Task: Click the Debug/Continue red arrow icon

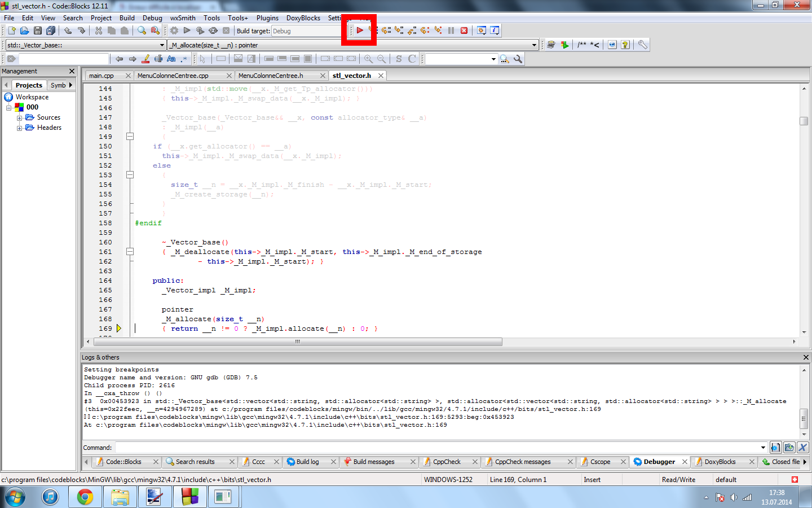Action: point(360,30)
